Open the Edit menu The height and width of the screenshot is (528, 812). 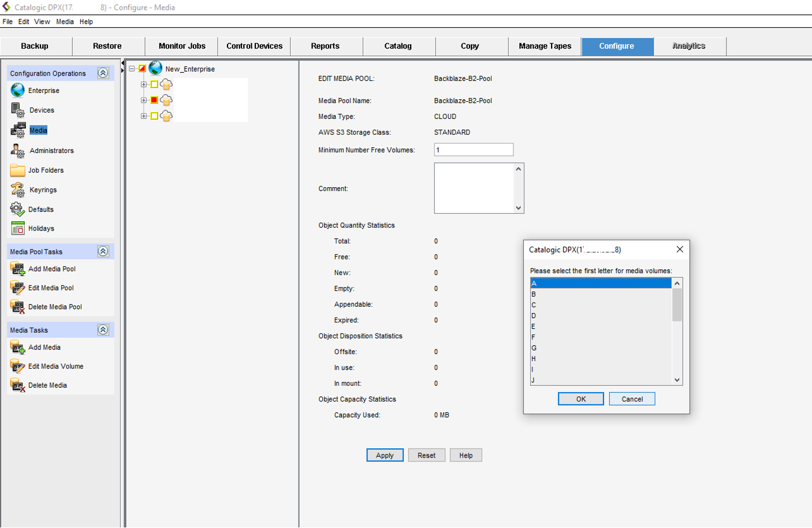[x=24, y=21]
